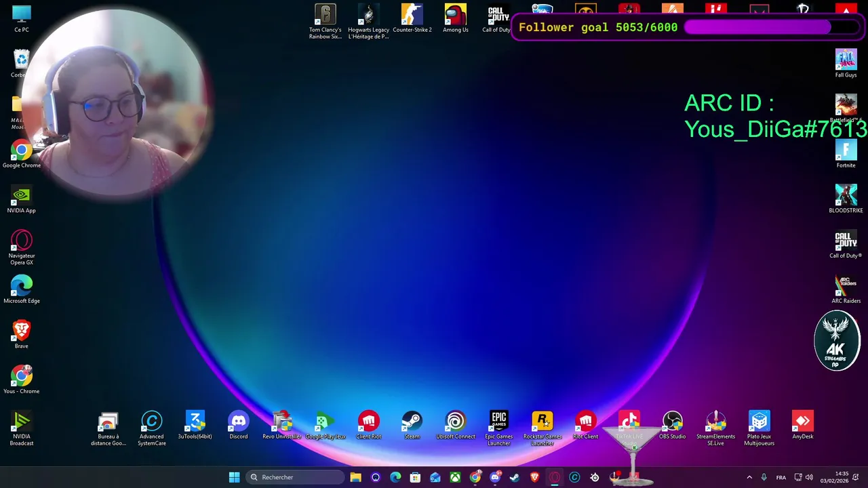Open the ARC Raiders desktop shortcut
Screen dimensions: 868x488
pos(846,290)
